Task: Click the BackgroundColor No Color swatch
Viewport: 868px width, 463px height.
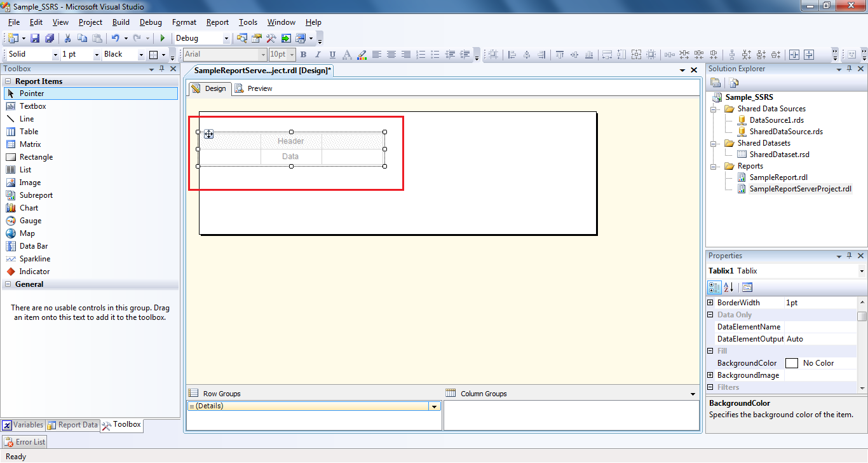Action: pyautogui.click(x=792, y=363)
